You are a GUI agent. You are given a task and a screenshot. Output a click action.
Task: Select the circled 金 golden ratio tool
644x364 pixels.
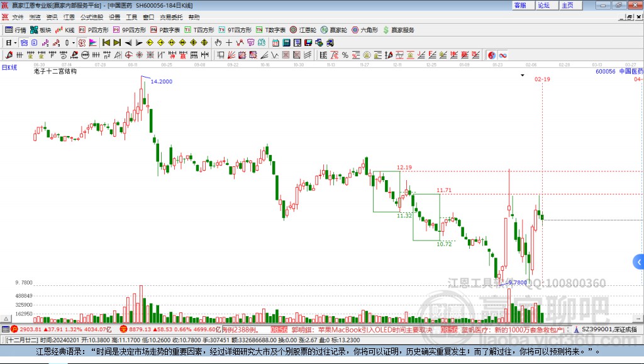[367, 55]
